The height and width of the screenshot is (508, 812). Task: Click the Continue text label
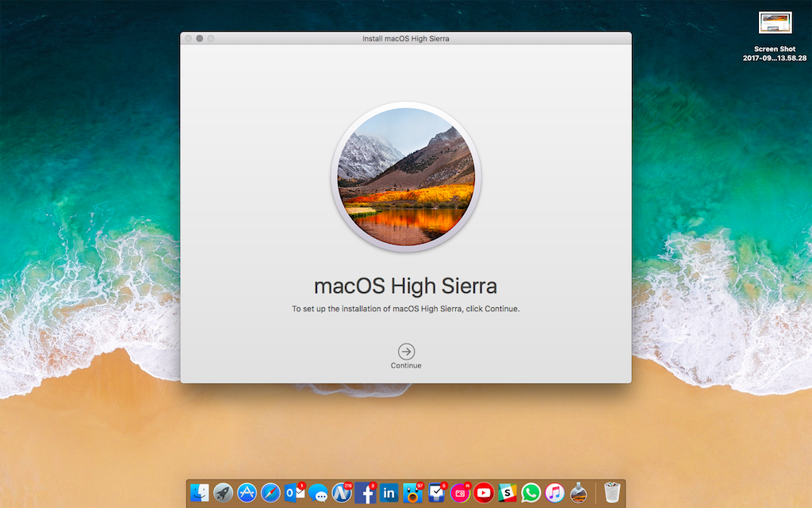(406, 366)
